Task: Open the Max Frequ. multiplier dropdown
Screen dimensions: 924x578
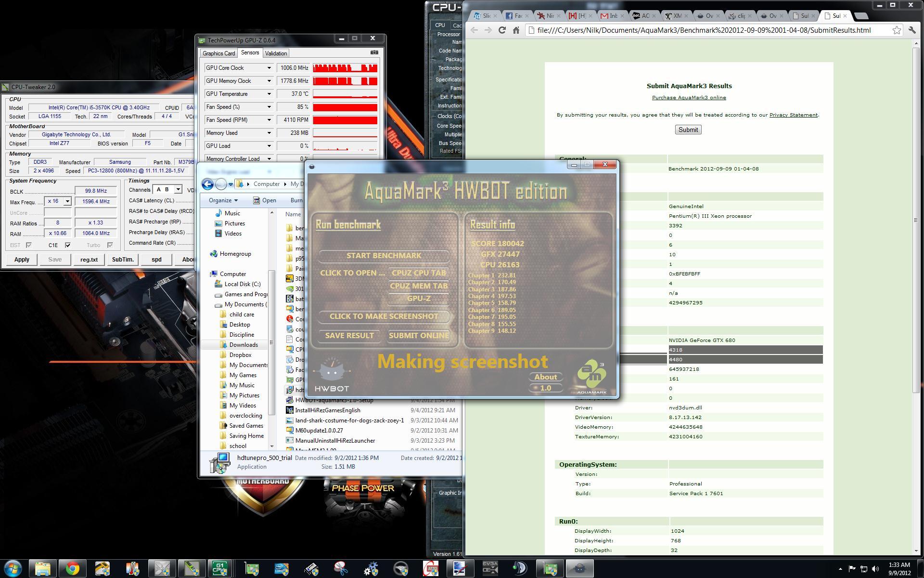Action: [x=67, y=201]
